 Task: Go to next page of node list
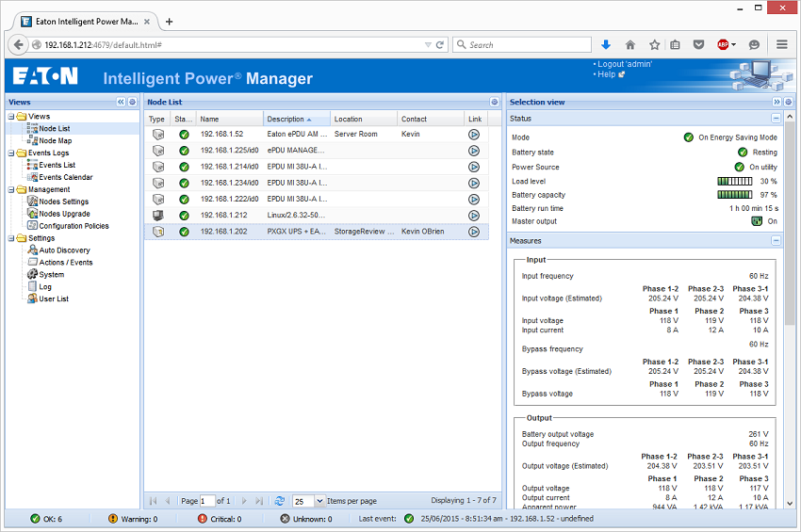(x=244, y=501)
